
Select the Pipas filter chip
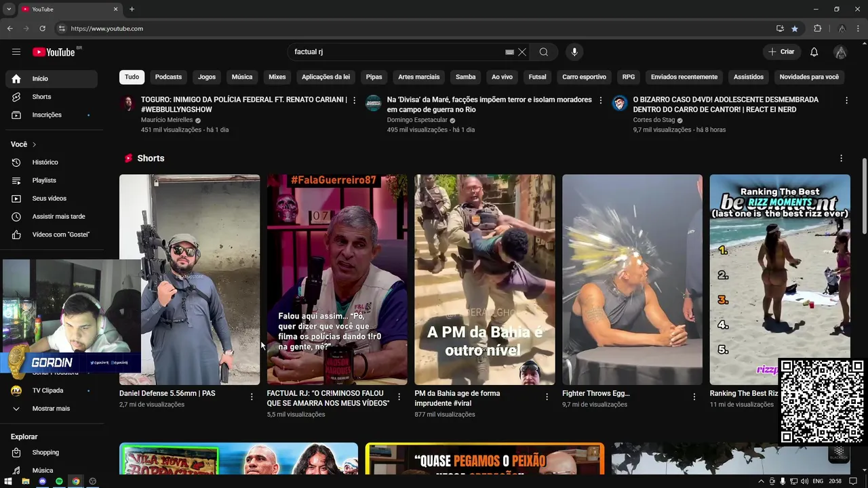pyautogui.click(x=374, y=77)
